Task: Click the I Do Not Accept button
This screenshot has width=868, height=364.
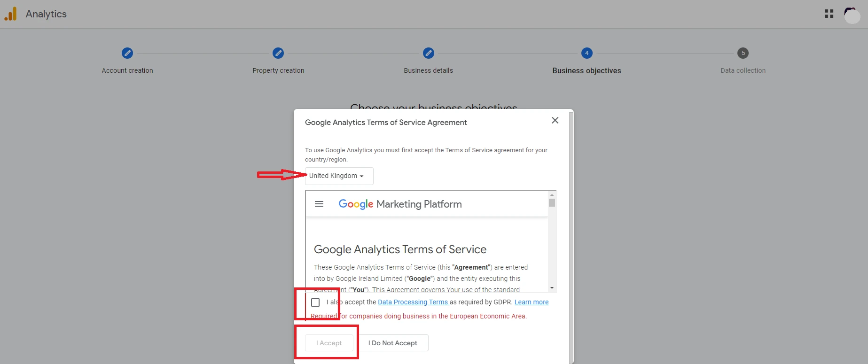Action: [x=393, y=343]
